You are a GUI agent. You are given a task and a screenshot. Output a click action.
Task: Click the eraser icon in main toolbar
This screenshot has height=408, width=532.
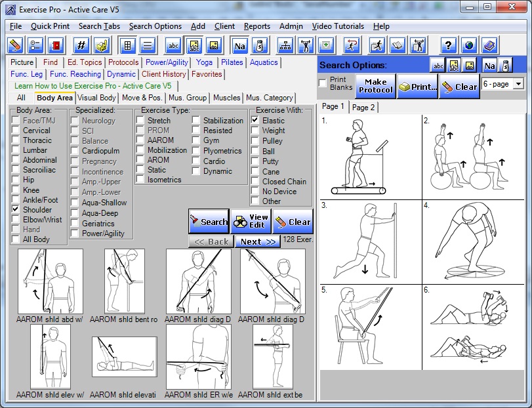click(15, 45)
